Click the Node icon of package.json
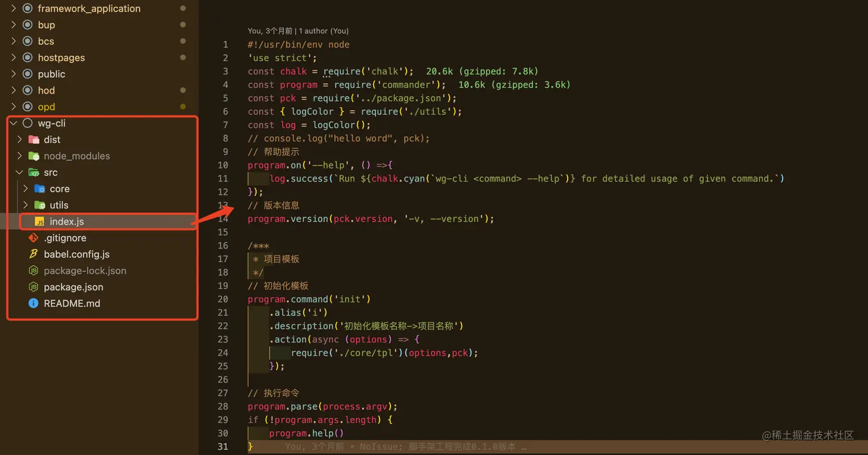 pos(34,287)
